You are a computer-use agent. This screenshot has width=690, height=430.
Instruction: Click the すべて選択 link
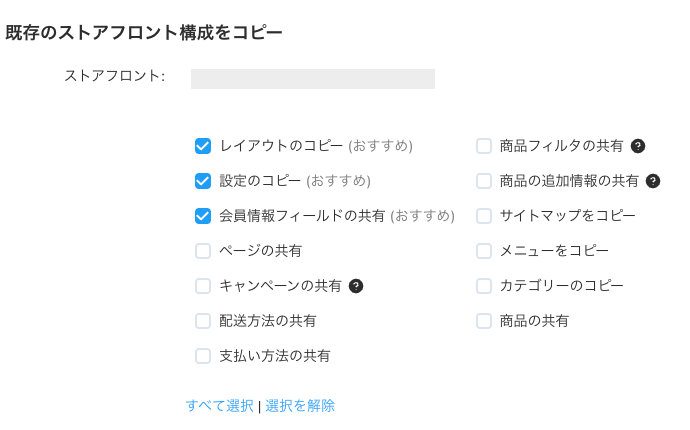[x=219, y=406]
